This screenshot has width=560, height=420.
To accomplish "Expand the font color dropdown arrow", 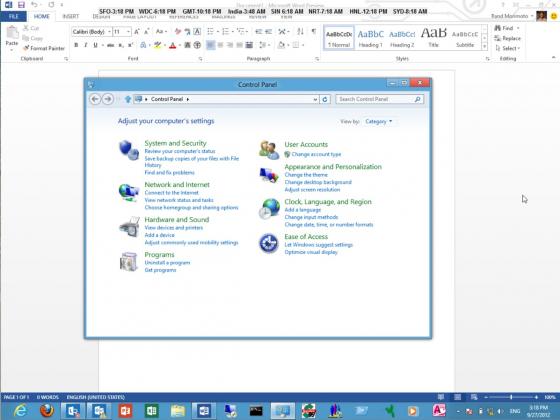I will pyautogui.click(x=179, y=45).
